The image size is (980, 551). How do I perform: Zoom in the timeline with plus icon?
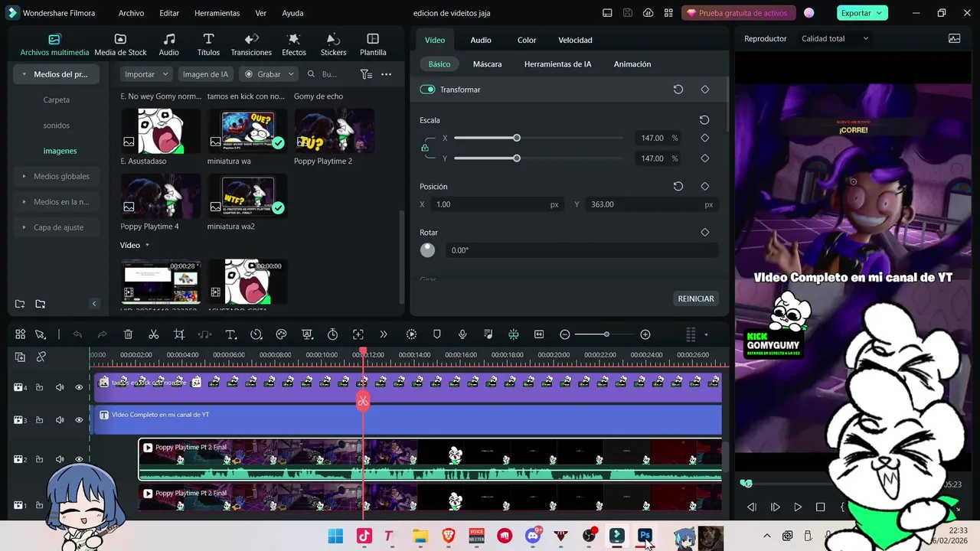point(645,334)
